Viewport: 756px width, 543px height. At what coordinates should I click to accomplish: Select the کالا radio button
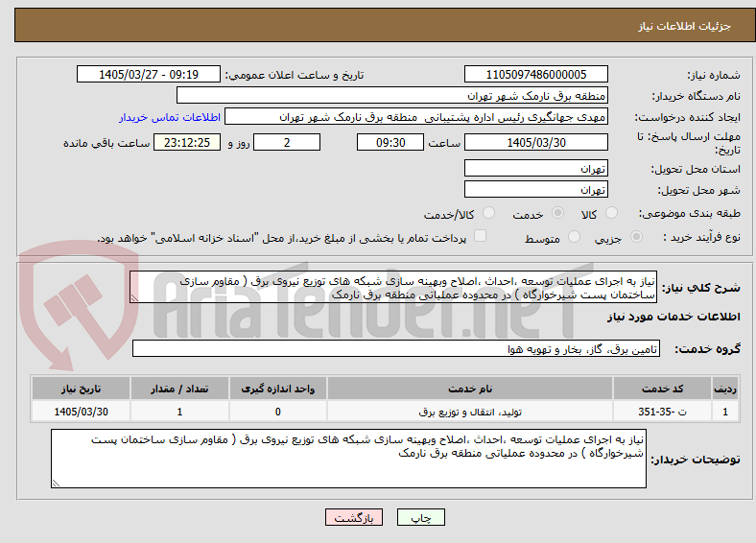(611, 213)
